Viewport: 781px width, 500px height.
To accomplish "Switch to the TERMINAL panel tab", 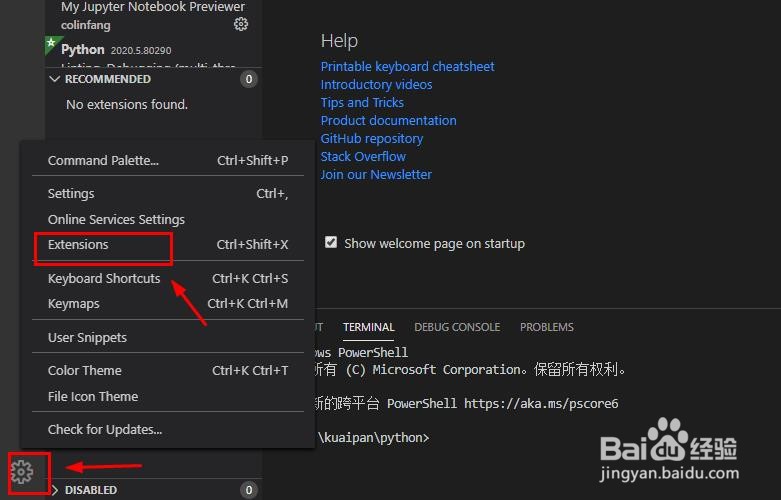I will pos(369,327).
